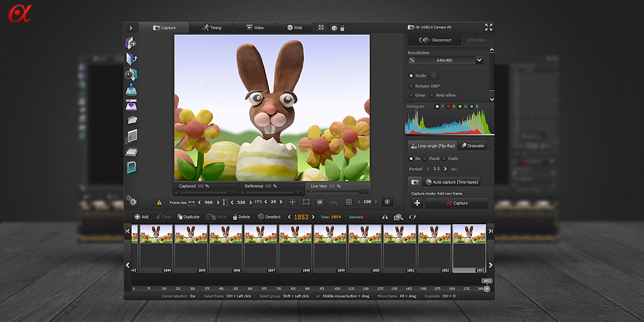Viewport: 644px width, 322px height.
Task: Click the trash icon in top toolbar
Action: click(x=342, y=28)
